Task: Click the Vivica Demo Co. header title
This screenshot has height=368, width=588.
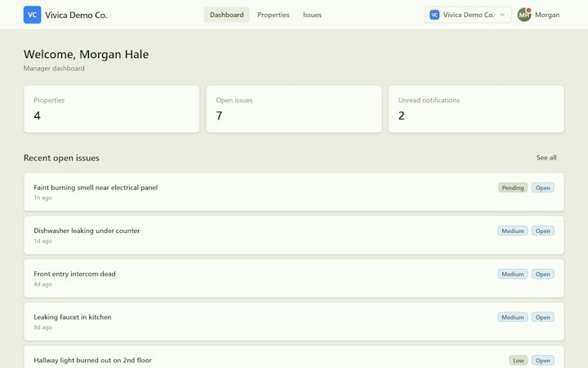Action: tap(76, 15)
